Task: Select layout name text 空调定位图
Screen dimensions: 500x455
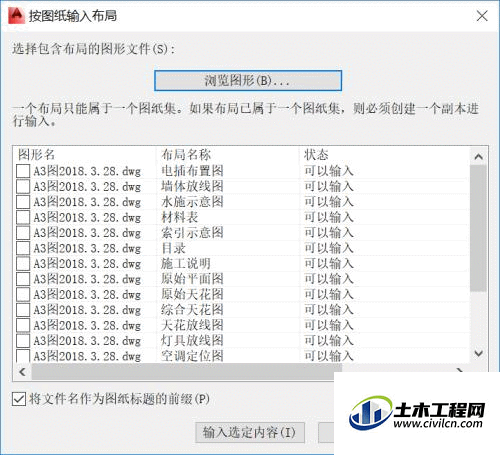Action: pyautogui.click(x=192, y=356)
